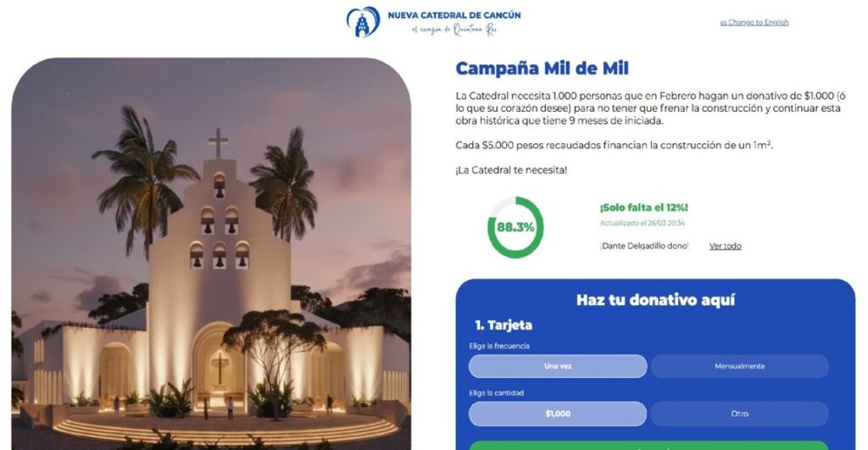The width and height of the screenshot is (868, 450).
Task: Click the el corazón de Quintana Roo tagline
Action: (x=454, y=30)
